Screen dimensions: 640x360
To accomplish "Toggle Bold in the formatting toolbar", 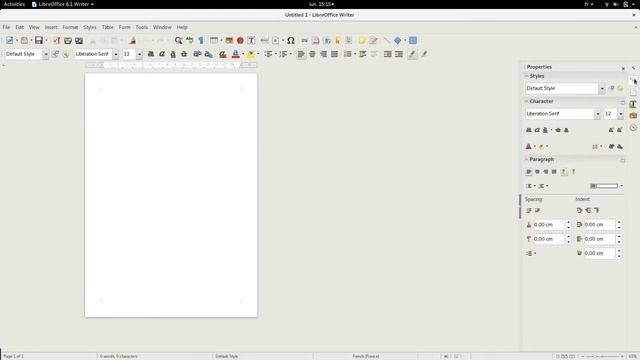I will (151, 54).
